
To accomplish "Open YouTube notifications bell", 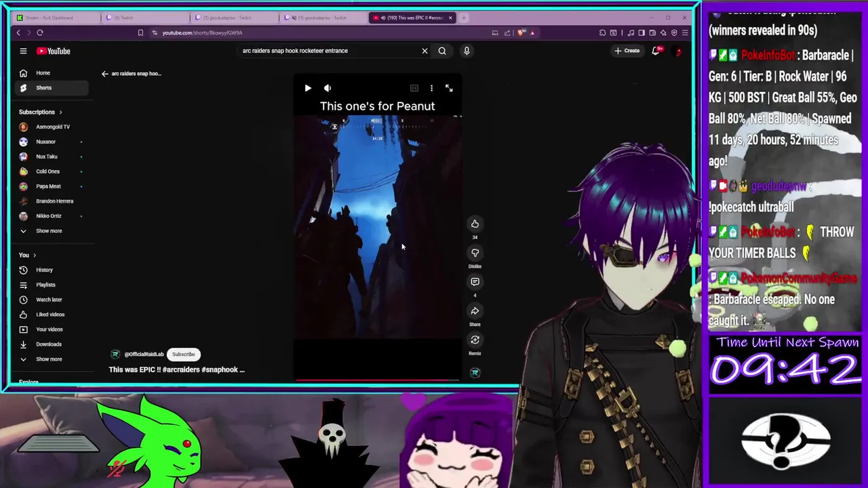I will [656, 51].
